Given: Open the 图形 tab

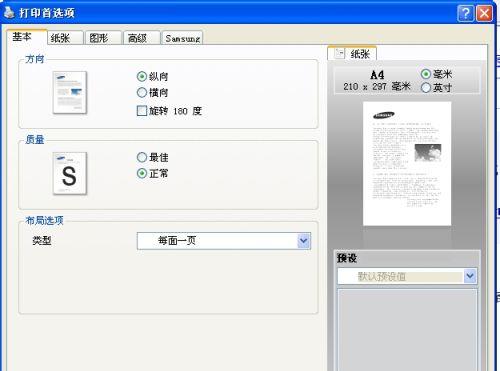Looking at the screenshot, I should pos(103,38).
